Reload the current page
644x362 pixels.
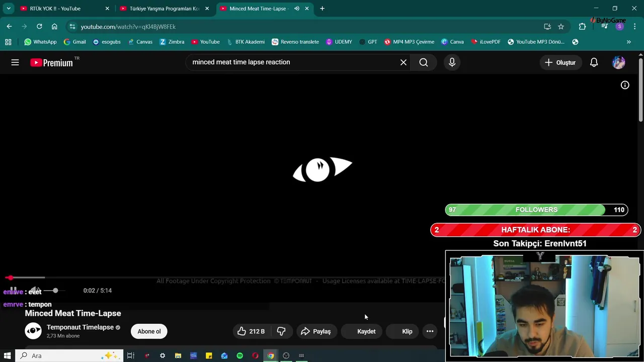coord(39,27)
